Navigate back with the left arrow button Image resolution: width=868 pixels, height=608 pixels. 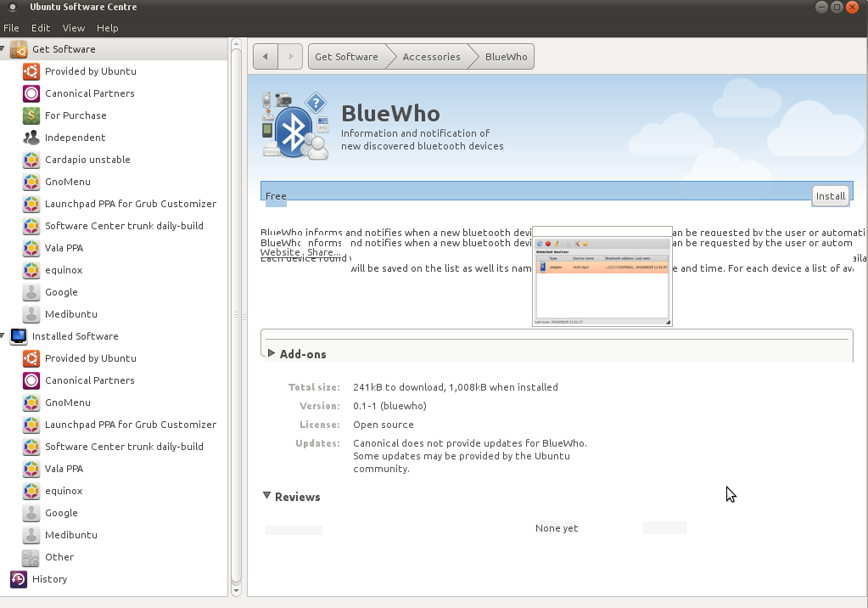(x=266, y=57)
